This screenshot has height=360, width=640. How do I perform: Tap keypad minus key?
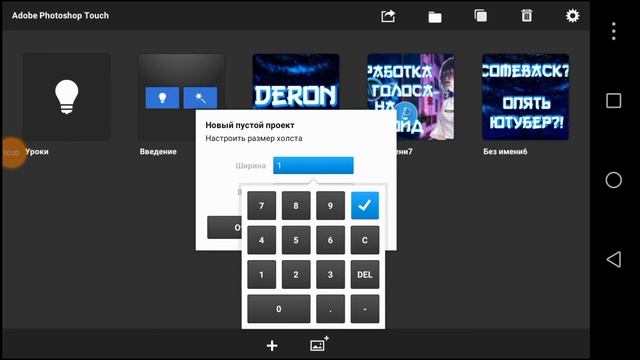pyautogui.click(x=364, y=309)
